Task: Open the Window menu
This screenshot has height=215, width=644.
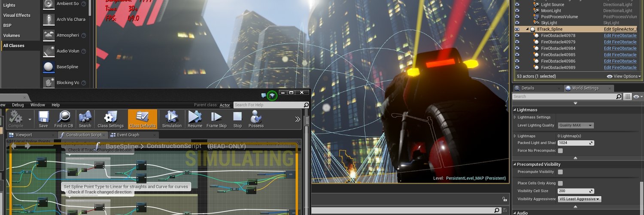Action: [x=38, y=105]
